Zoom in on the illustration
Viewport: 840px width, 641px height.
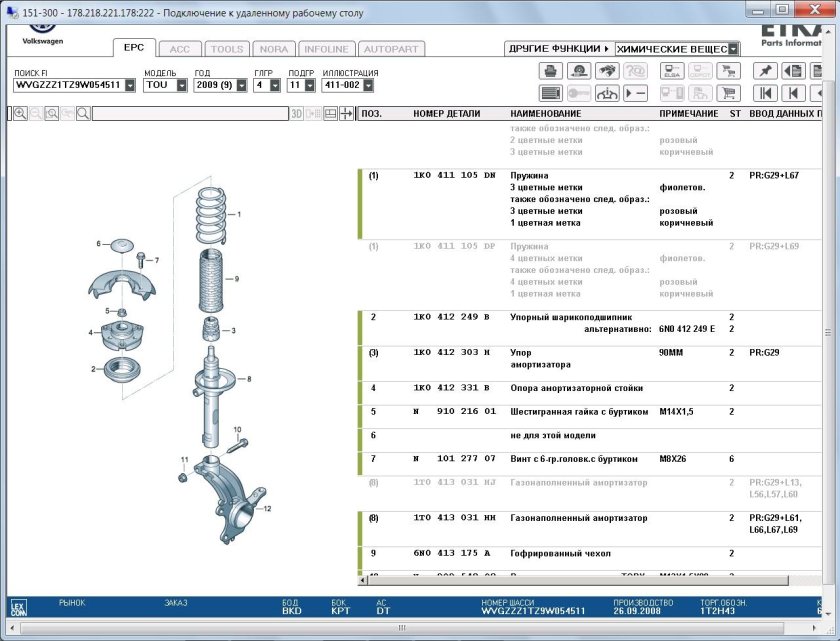tap(20, 114)
